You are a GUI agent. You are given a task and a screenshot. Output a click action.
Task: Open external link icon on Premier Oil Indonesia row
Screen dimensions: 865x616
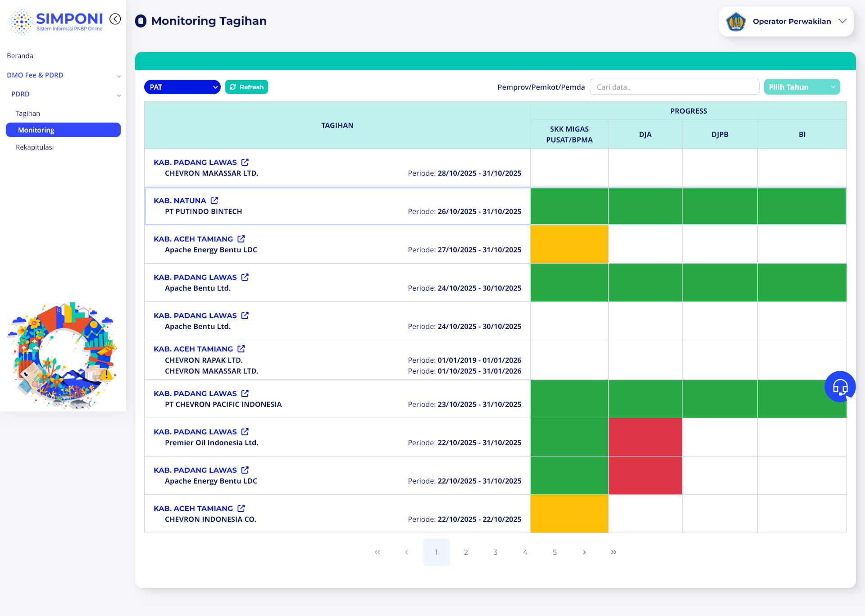245,432
